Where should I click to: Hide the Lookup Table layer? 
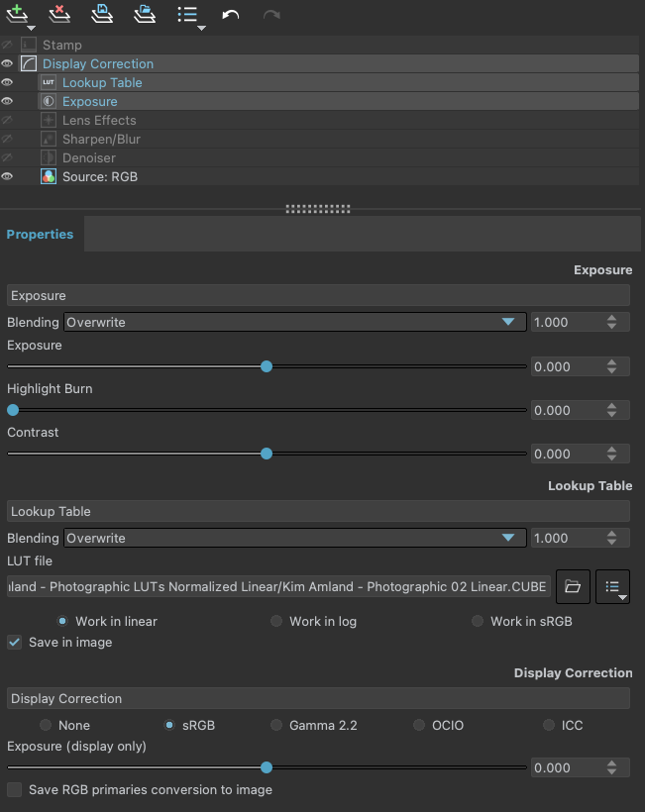(7, 82)
